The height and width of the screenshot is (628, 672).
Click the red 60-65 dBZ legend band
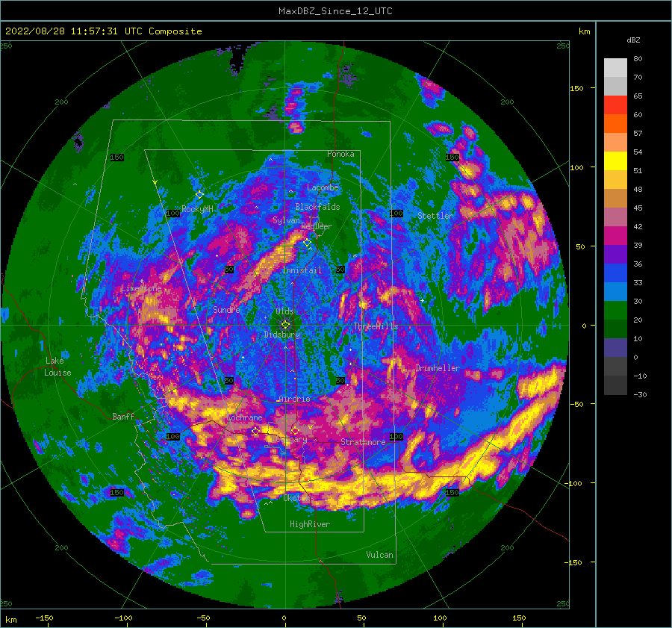[615, 105]
